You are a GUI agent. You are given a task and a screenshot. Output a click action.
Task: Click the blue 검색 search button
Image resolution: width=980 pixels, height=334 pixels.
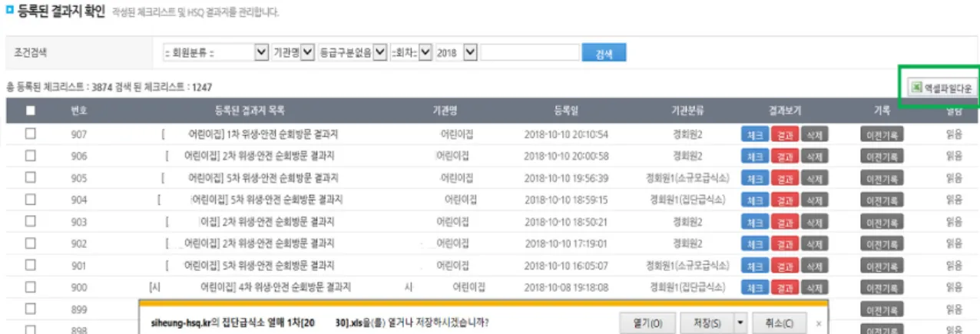click(604, 52)
